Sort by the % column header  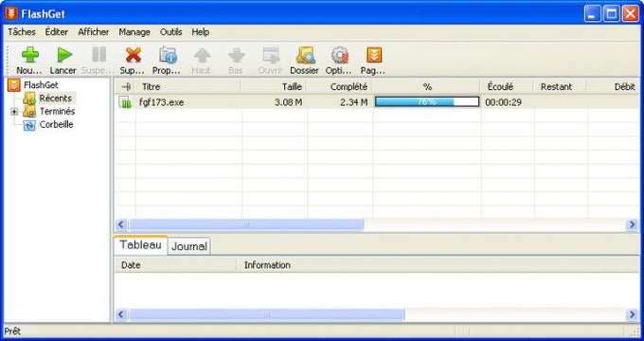coord(427,87)
